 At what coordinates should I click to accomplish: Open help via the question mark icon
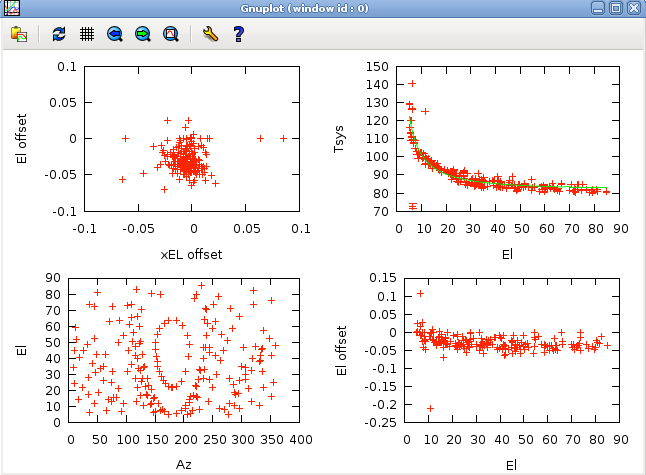tap(238, 34)
